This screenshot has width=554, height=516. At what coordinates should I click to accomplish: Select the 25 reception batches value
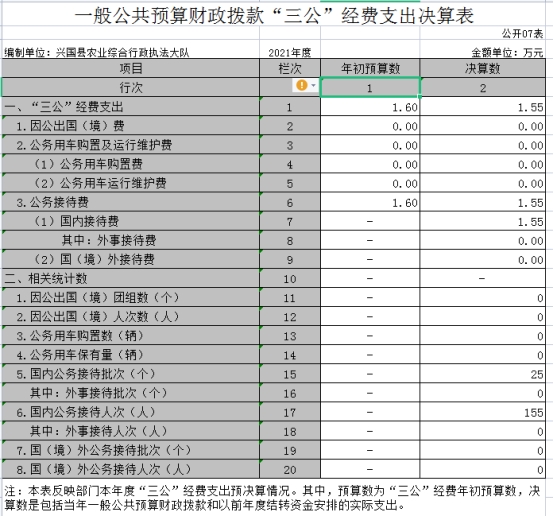click(483, 374)
